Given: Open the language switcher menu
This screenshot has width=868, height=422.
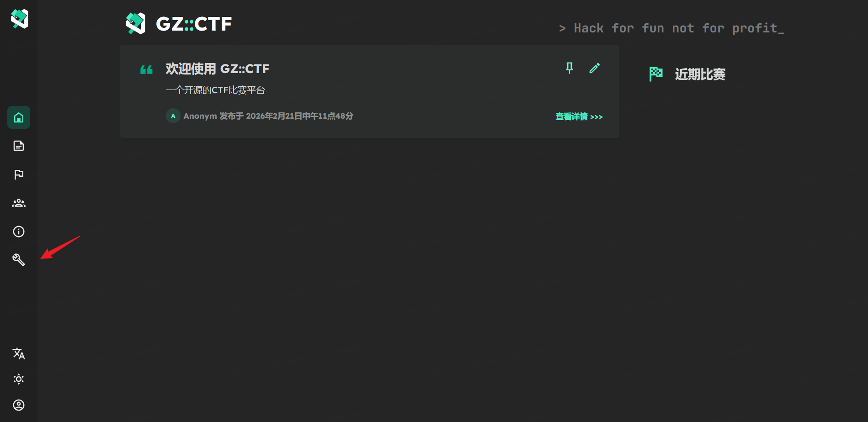Looking at the screenshot, I should click(19, 353).
